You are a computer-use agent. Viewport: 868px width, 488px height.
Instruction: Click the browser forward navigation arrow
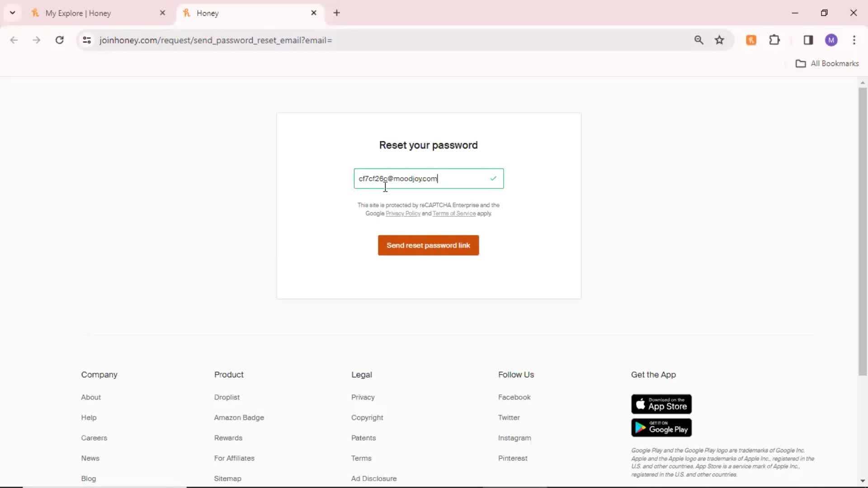[36, 40]
